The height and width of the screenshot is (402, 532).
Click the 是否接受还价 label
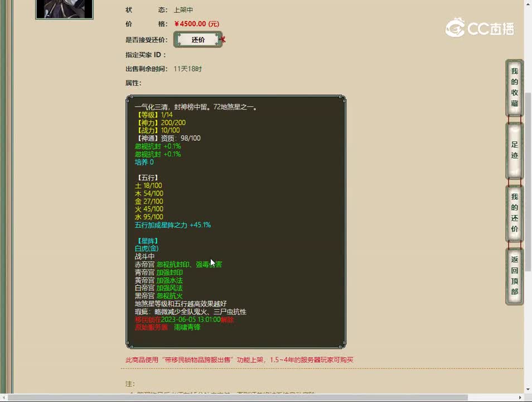[147, 40]
